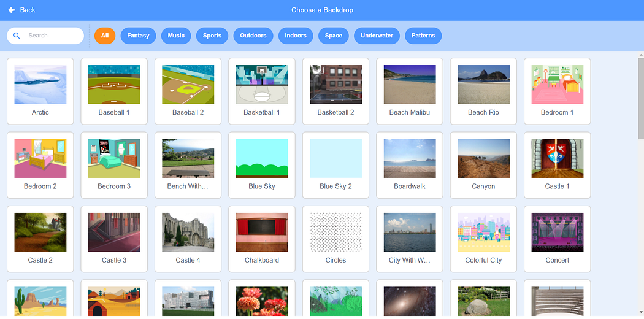
Task: Select the Chalkboard backdrop
Action: [x=262, y=239]
